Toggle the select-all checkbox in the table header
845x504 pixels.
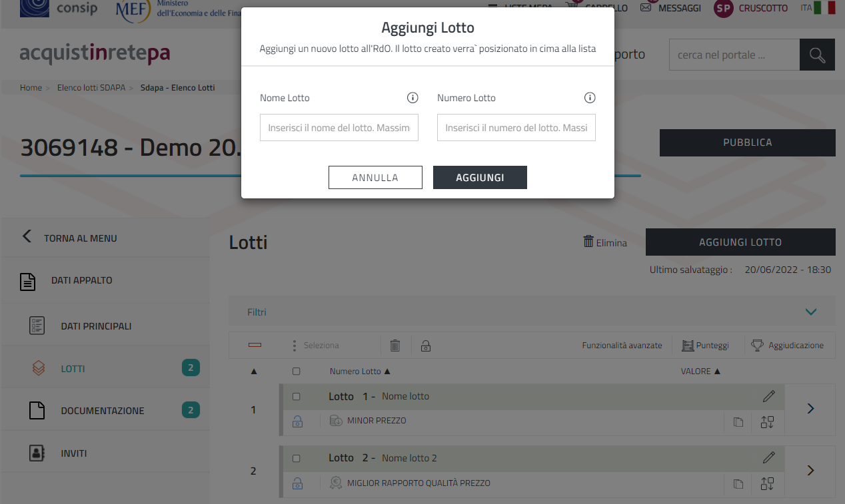click(297, 372)
